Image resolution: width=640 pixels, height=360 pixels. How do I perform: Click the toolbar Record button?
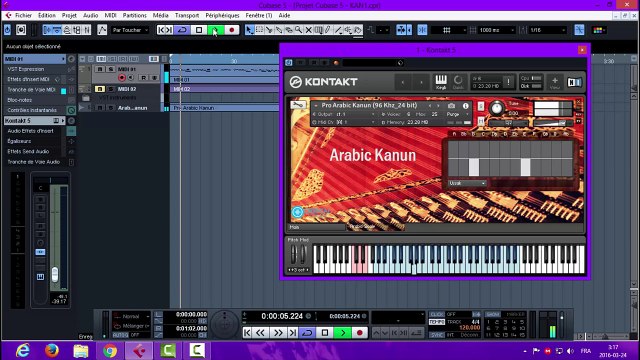(x=231, y=30)
